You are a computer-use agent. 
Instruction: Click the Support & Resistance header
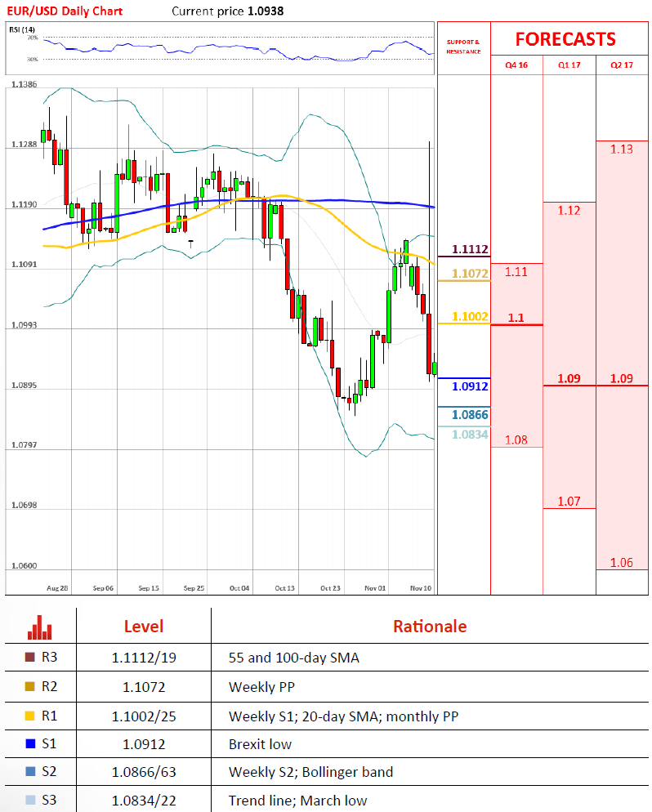click(463, 47)
